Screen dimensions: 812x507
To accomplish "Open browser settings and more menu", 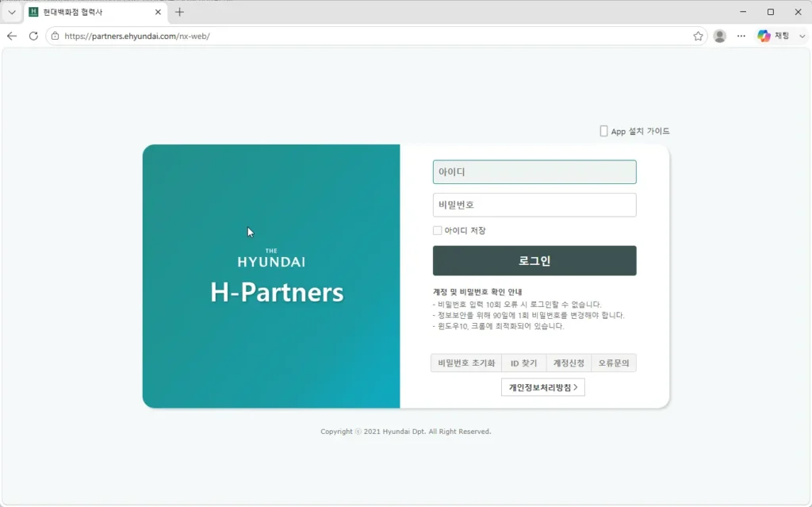I will point(741,36).
